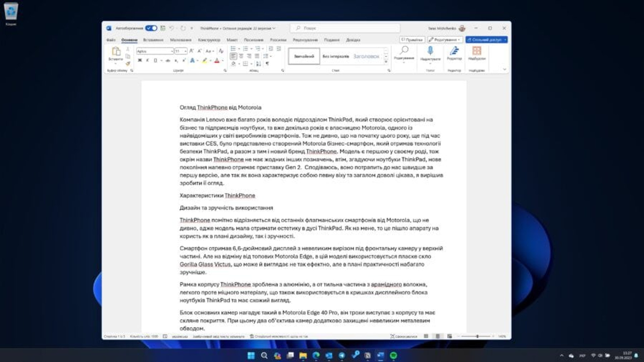This screenshot has width=644, height=362.
Task: Switch to the Конструктор tab
Action: pos(209,40)
